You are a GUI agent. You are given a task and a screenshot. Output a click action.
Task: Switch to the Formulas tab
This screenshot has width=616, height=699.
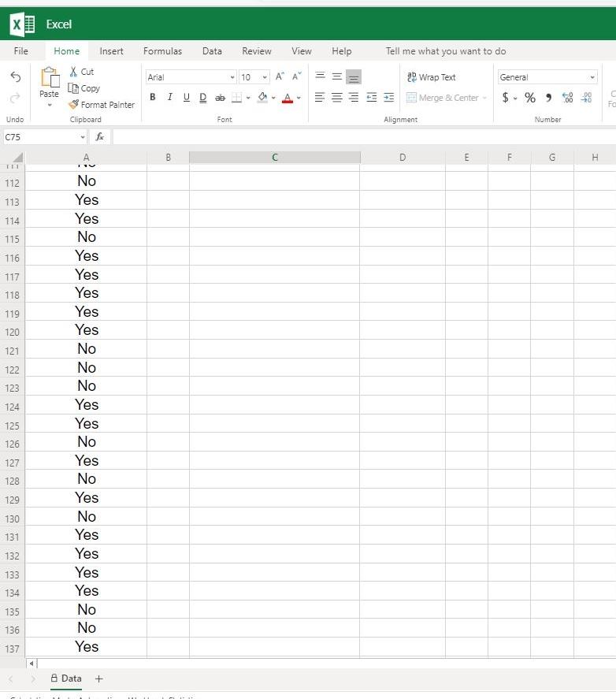tap(163, 51)
